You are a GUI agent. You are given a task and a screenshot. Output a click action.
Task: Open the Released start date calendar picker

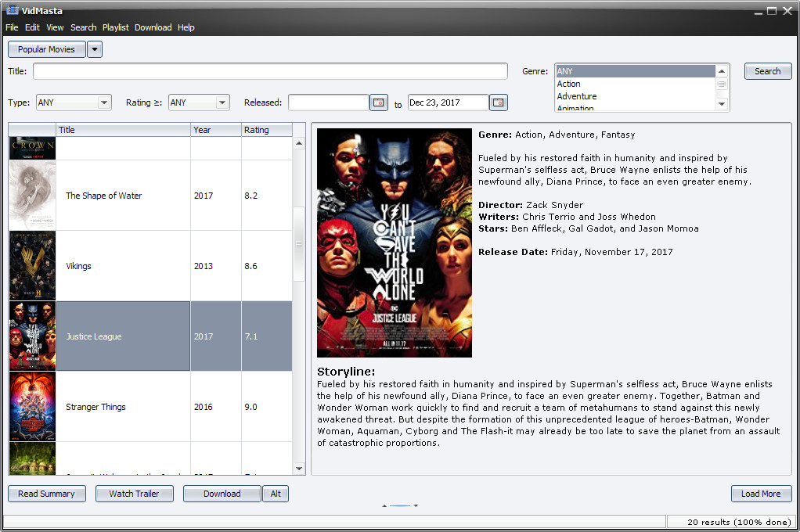tap(379, 102)
